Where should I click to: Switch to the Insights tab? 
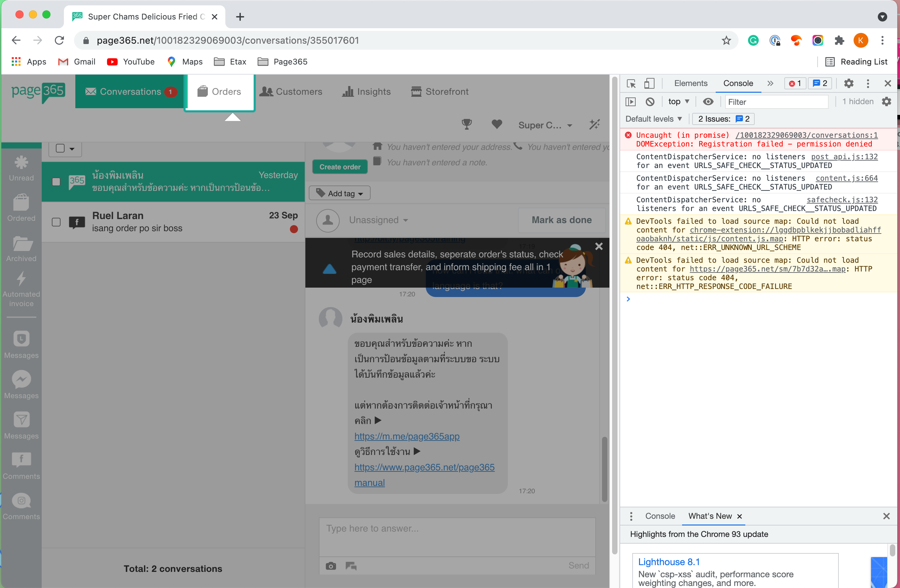(367, 91)
